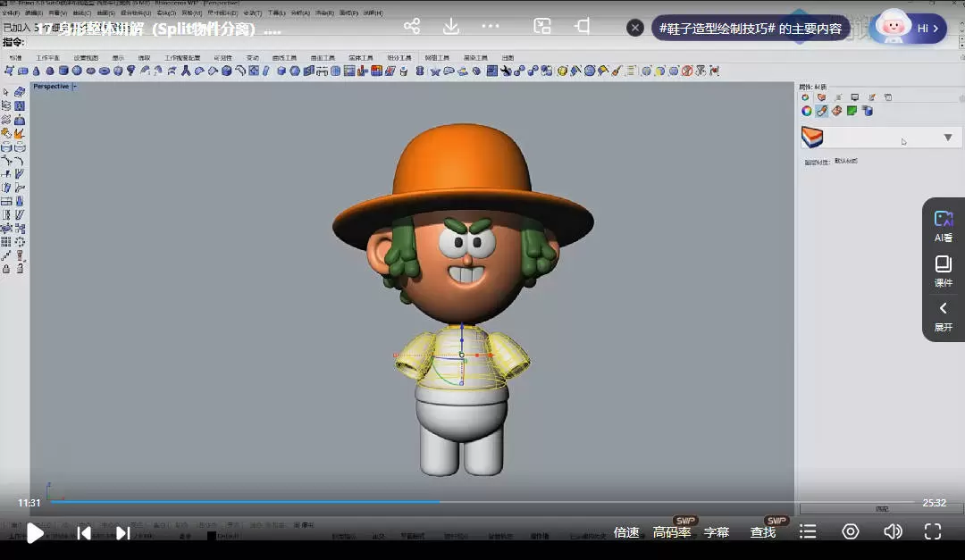The height and width of the screenshot is (560, 965).
Task: Open the #鞋子造型绘制技巧# 的主要内容 chip
Action: (x=751, y=29)
